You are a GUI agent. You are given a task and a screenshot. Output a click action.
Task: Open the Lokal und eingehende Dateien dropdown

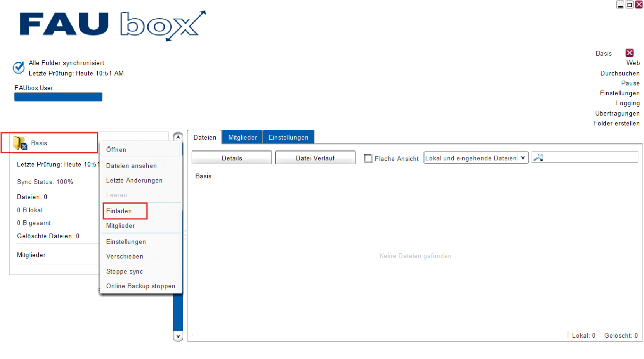coord(476,158)
